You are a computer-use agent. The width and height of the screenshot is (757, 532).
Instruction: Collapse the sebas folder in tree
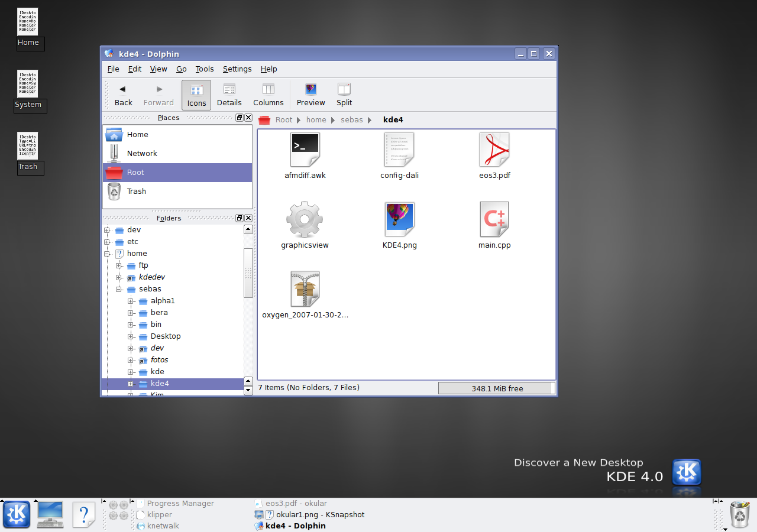click(119, 289)
